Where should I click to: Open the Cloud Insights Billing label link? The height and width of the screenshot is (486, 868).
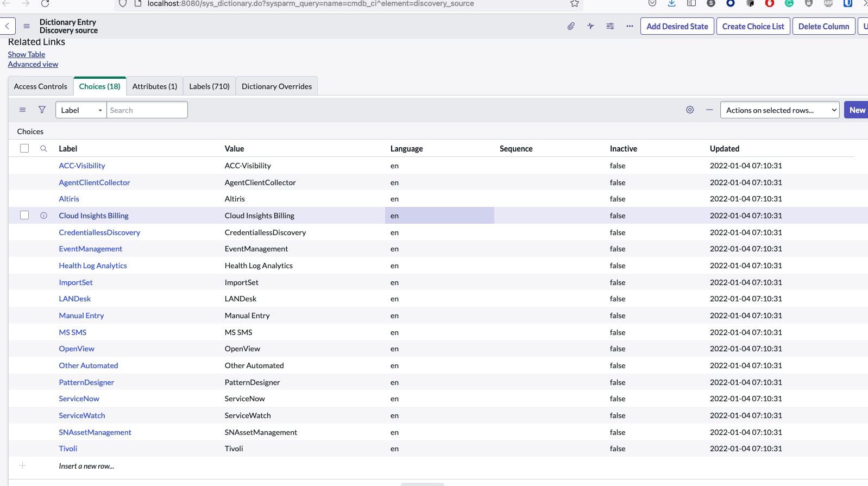tap(93, 216)
